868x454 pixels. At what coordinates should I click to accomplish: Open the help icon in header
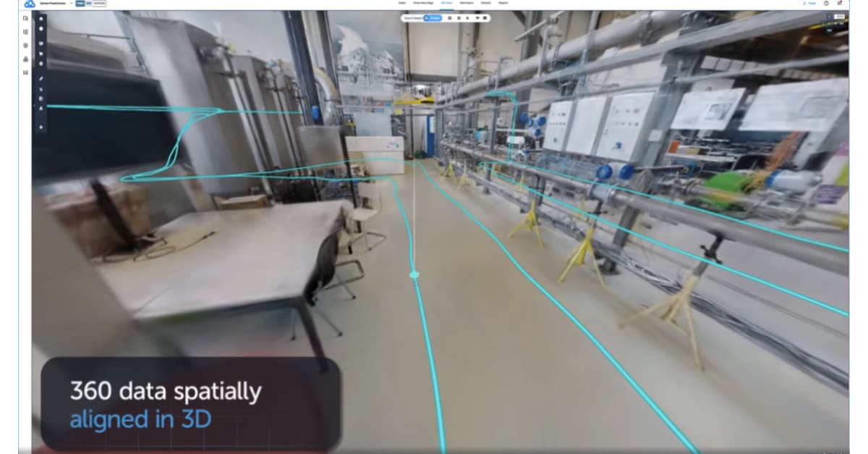click(826, 3)
